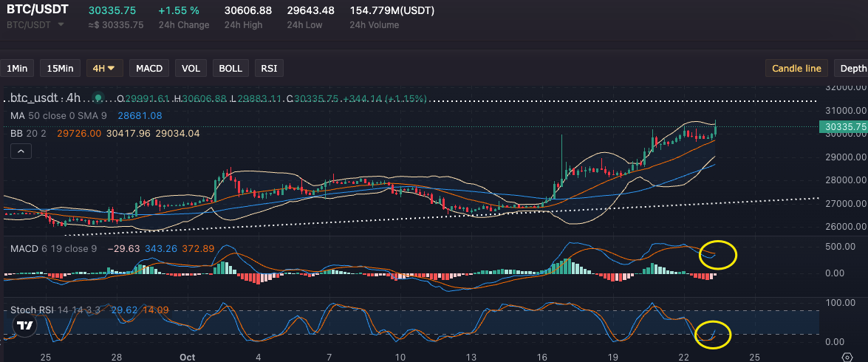This screenshot has width=868, height=362.
Task: Expand the 4H timeframe dropdown
Action: (103, 69)
